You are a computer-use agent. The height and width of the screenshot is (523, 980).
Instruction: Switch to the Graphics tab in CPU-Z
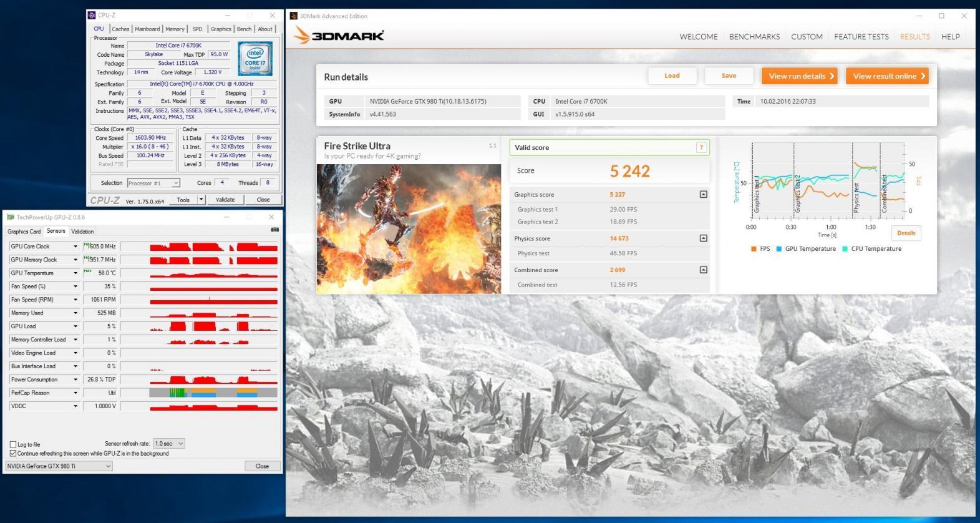point(221,29)
